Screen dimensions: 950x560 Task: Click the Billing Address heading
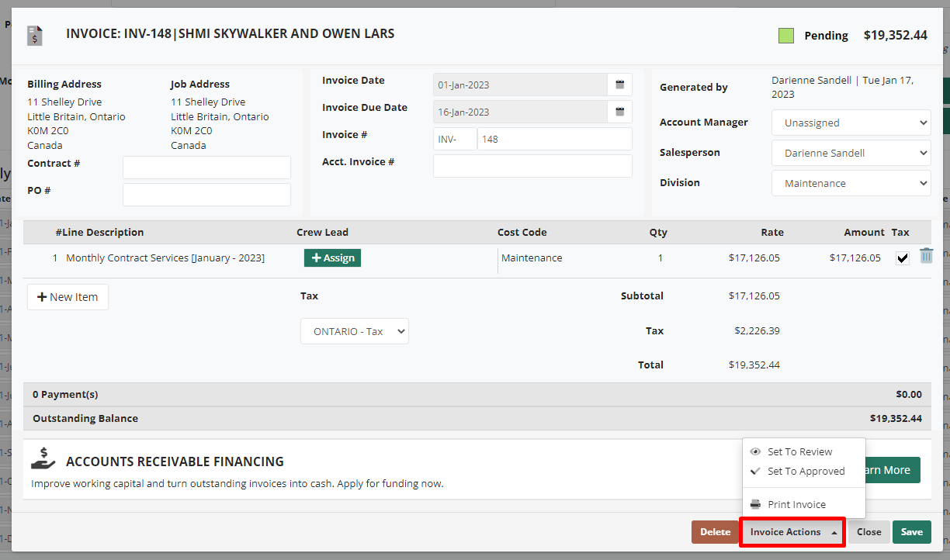64,84
